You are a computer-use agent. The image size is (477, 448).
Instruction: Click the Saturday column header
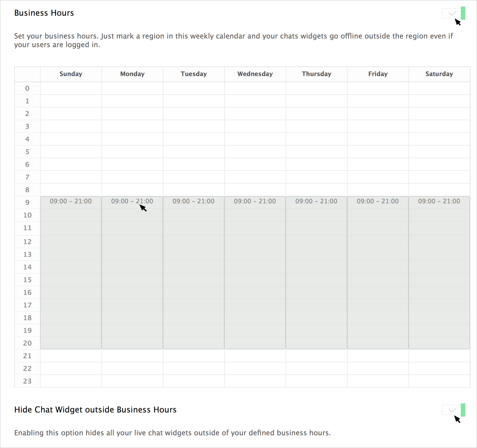click(439, 74)
